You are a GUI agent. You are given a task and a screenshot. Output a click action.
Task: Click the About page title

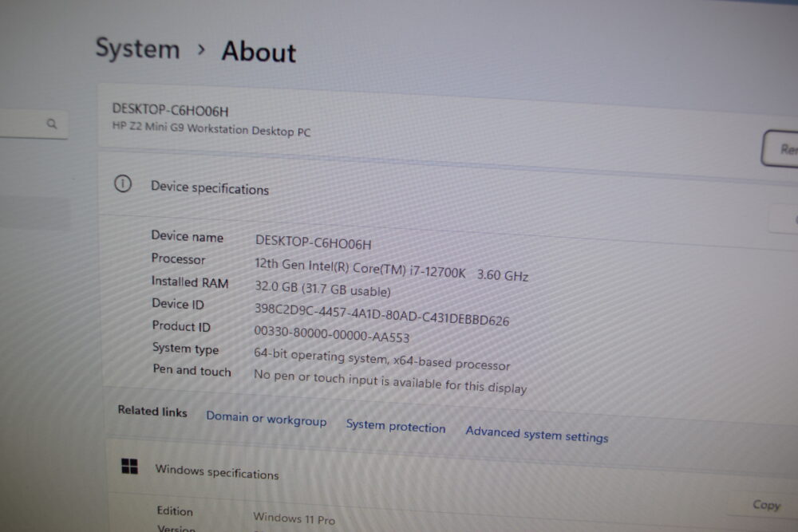(x=259, y=52)
